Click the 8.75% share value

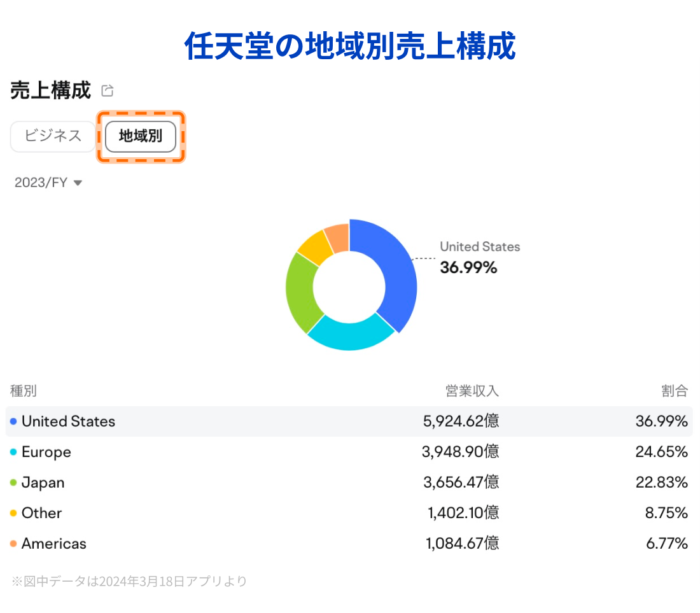pyautogui.click(x=666, y=512)
